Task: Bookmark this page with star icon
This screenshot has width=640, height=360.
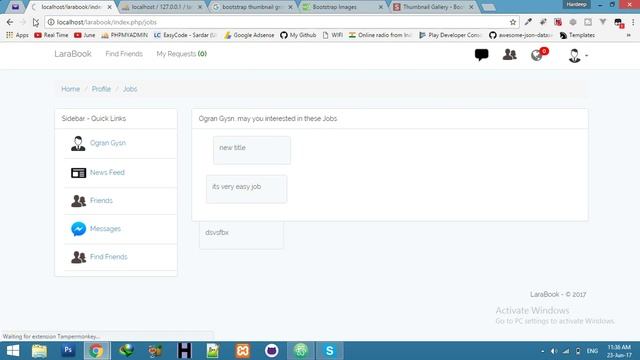Action: click(x=513, y=22)
